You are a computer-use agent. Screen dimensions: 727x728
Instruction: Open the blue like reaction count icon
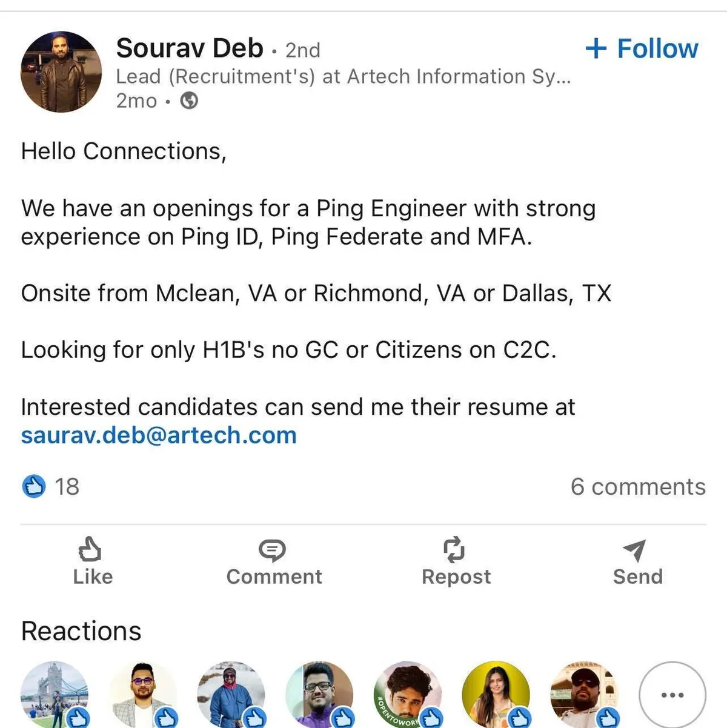point(34,486)
